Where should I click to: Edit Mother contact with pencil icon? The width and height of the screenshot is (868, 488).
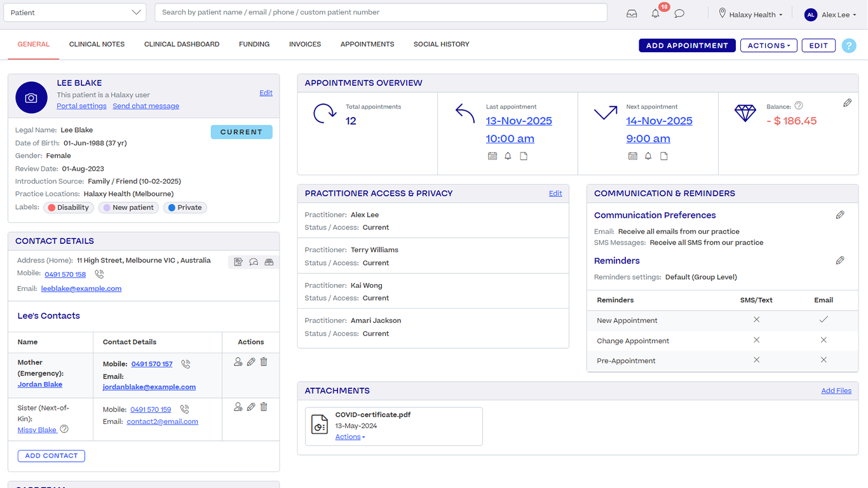(251, 362)
